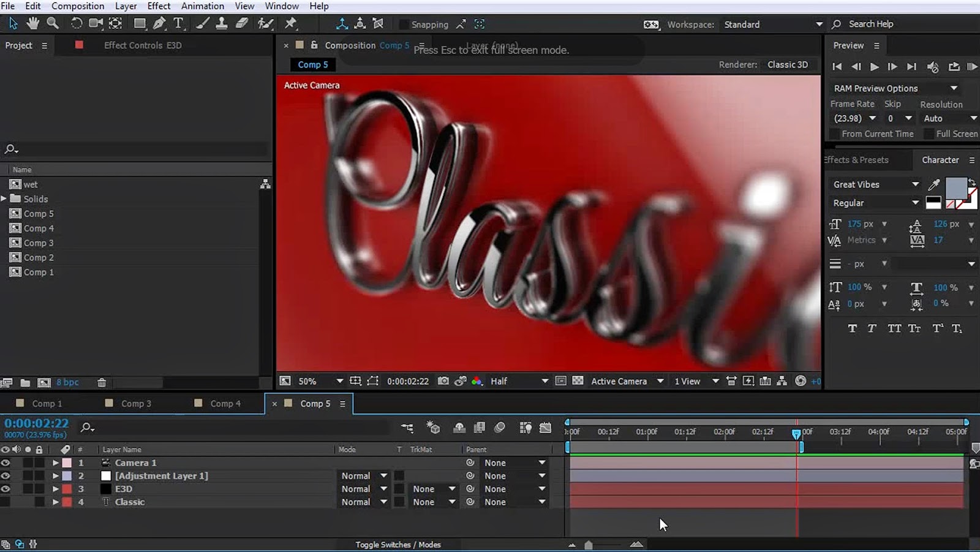Click the timeline zoom slider handle
980x552 pixels.
point(589,545)
